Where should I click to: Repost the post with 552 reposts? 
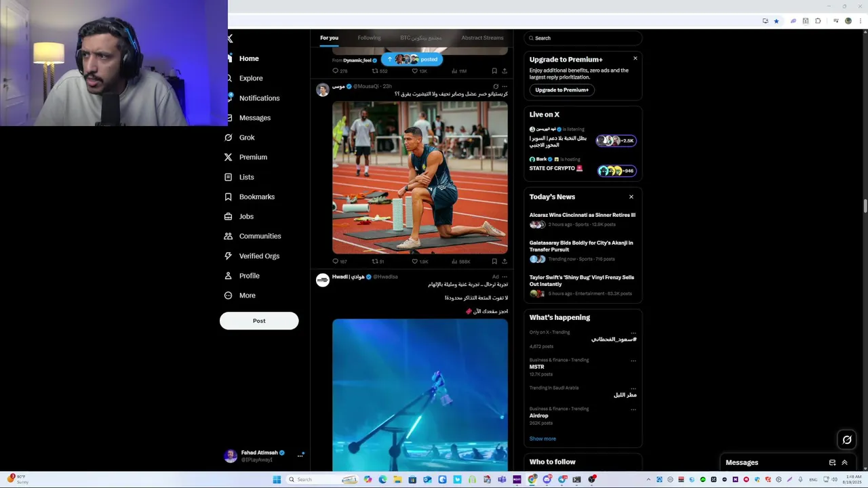[x=380, y=70]
